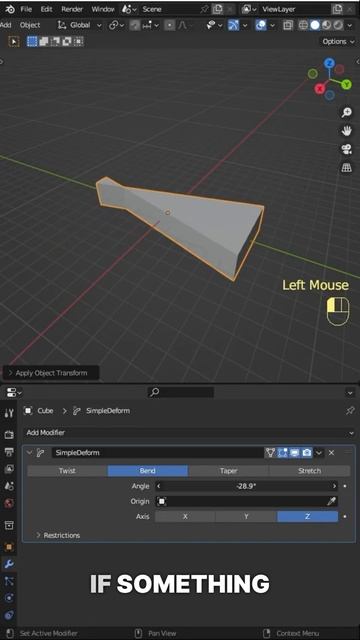The width and height of the screenshot is (360, 640).
Task: Open the Physics properties tab
Action: [x=9, y=598]
